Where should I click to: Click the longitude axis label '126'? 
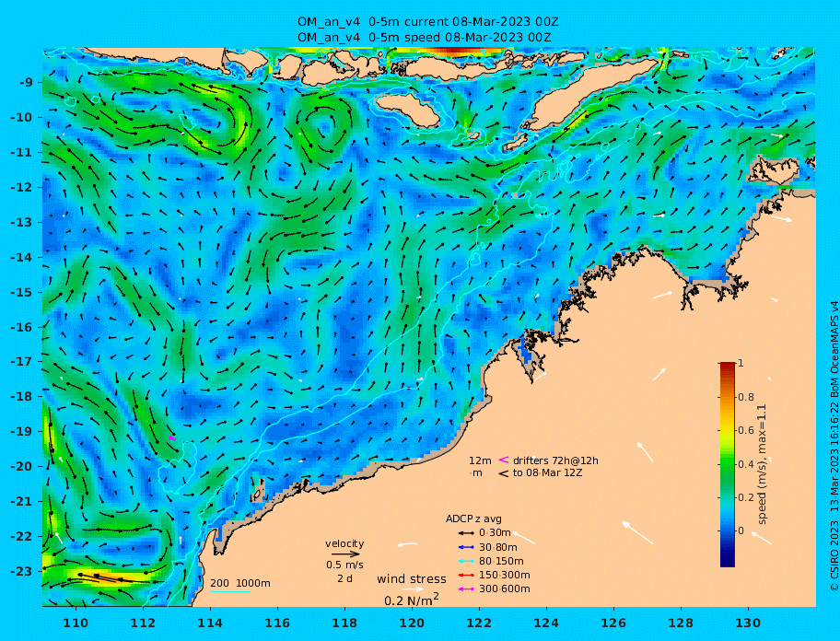tap(614, 623)
